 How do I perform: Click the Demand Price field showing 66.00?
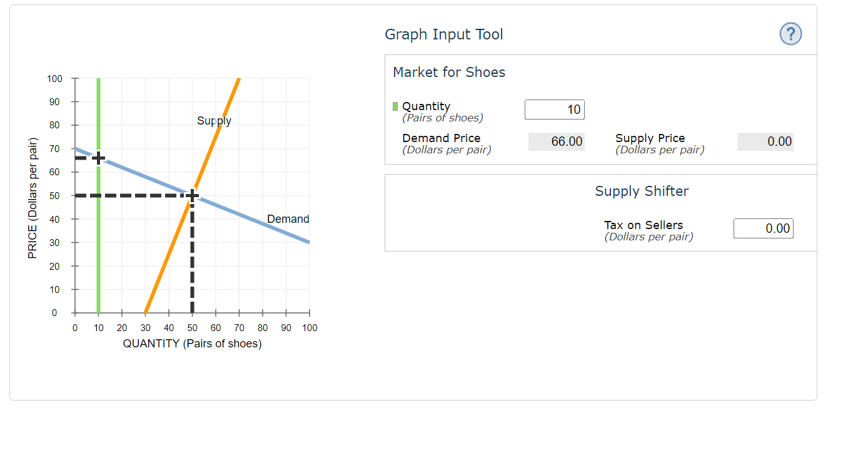(x=557, y=141)
